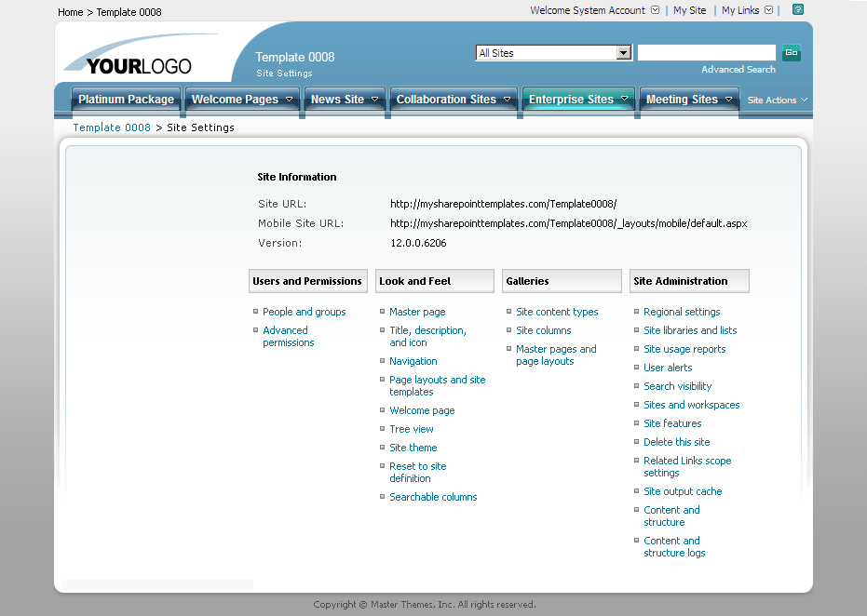Click the bullet icon beside Site columns
Screen dimensions: 867x616
pyautogui.click(x=508, y=330)
